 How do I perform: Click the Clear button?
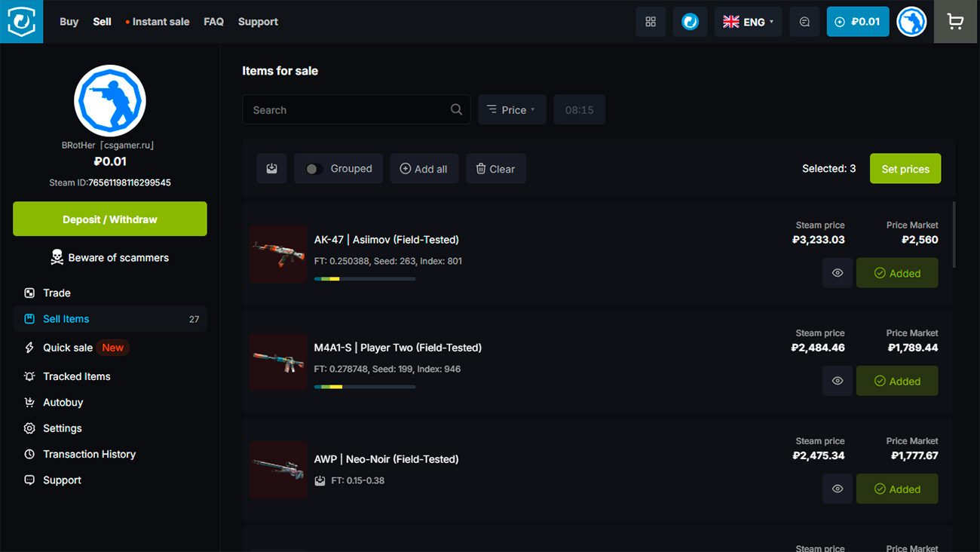pos(495,169)
